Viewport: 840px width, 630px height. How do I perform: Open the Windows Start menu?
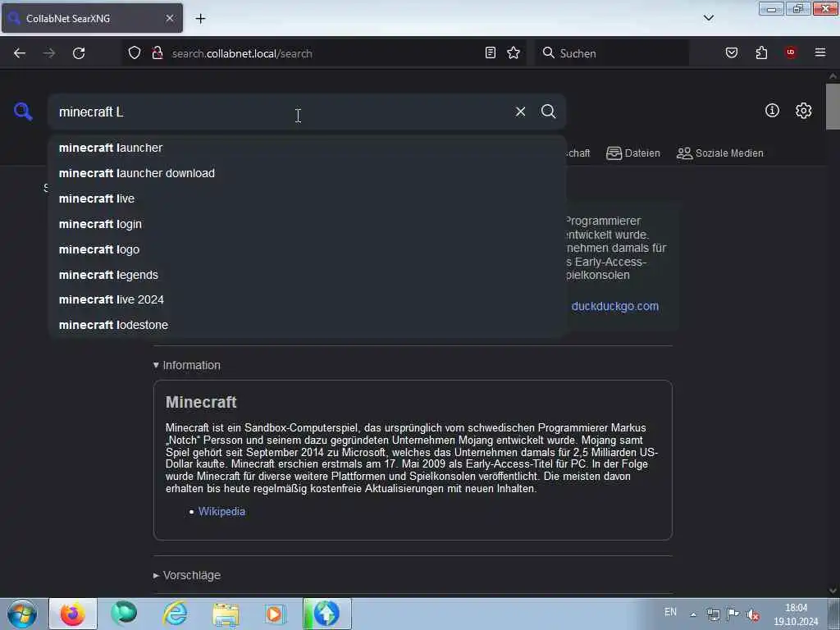pos(22,614)
